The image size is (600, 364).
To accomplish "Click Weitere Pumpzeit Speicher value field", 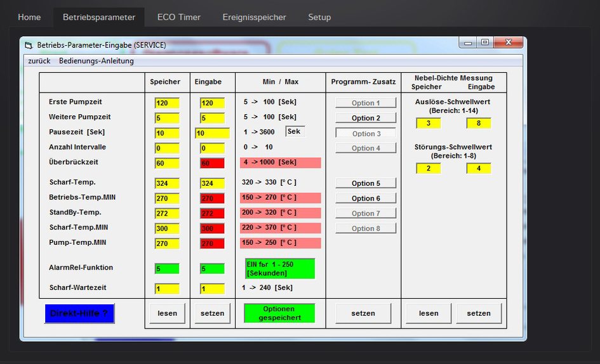I will pos(167,118).
